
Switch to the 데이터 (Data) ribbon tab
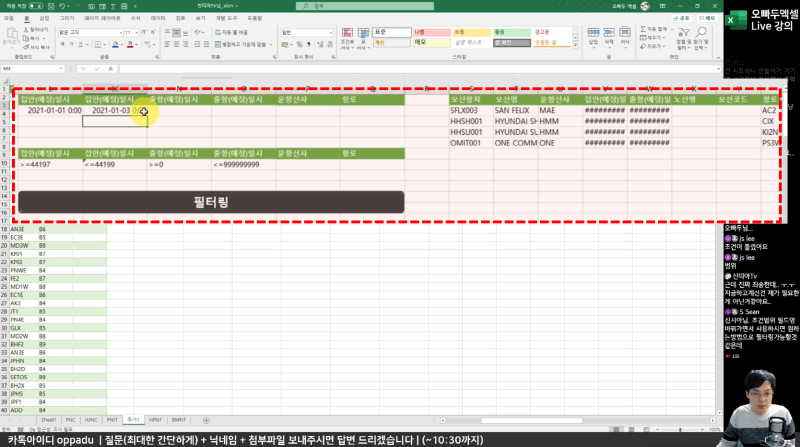(x=158, y=18)
